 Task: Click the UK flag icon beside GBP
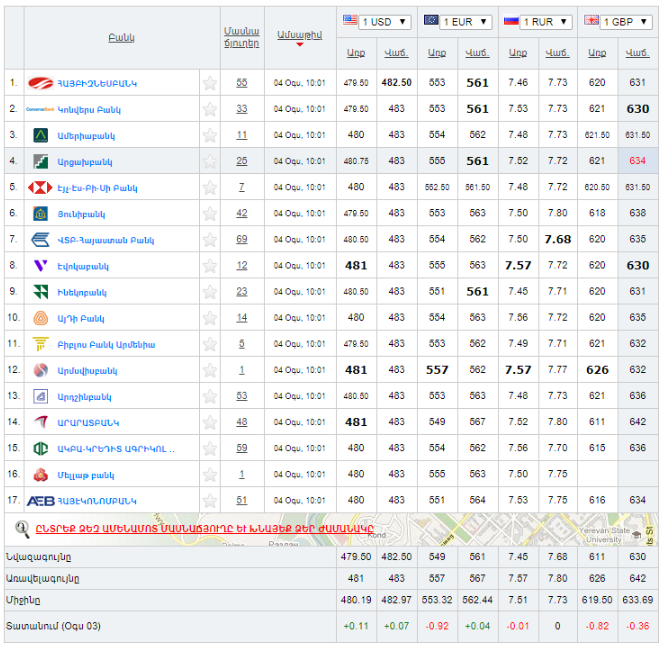(x=591, y=20)
